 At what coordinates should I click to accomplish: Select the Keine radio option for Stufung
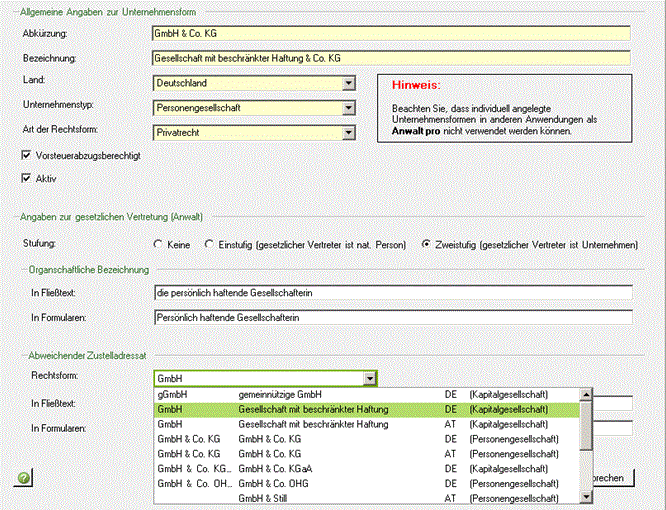click(x=158, y=244)
